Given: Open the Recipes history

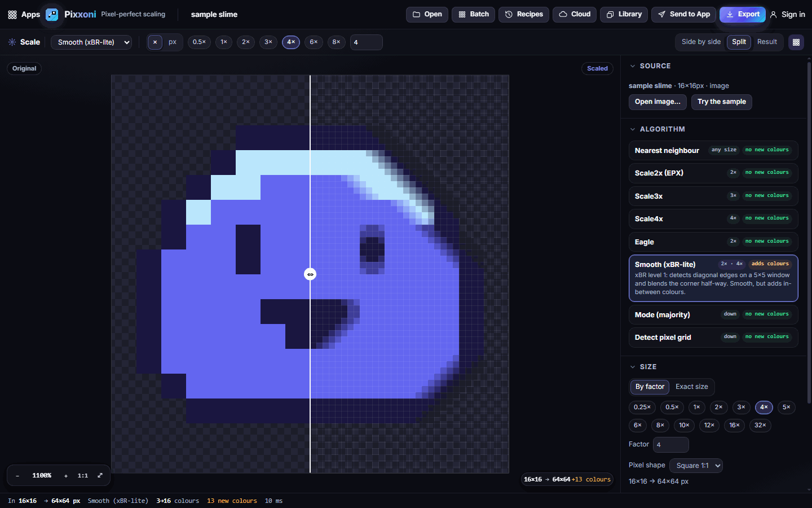Looking at the screenshot, I should pyautogui.click(x=524, y=14).
